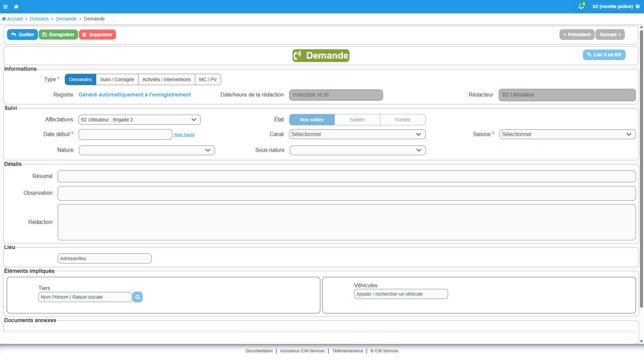The width and height of the screenshot is (644, 362).
Task: Choose Activités / Interventions type
Action: [x=167, y=79]
